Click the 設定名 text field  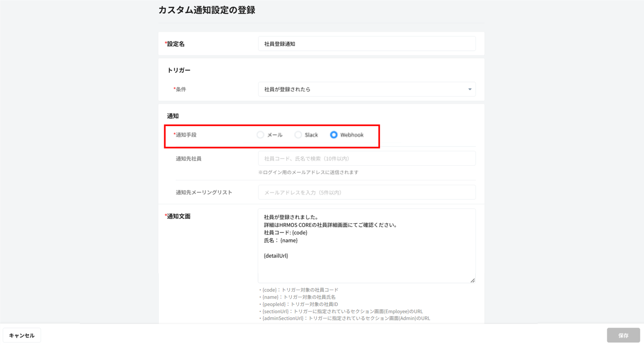366,44
